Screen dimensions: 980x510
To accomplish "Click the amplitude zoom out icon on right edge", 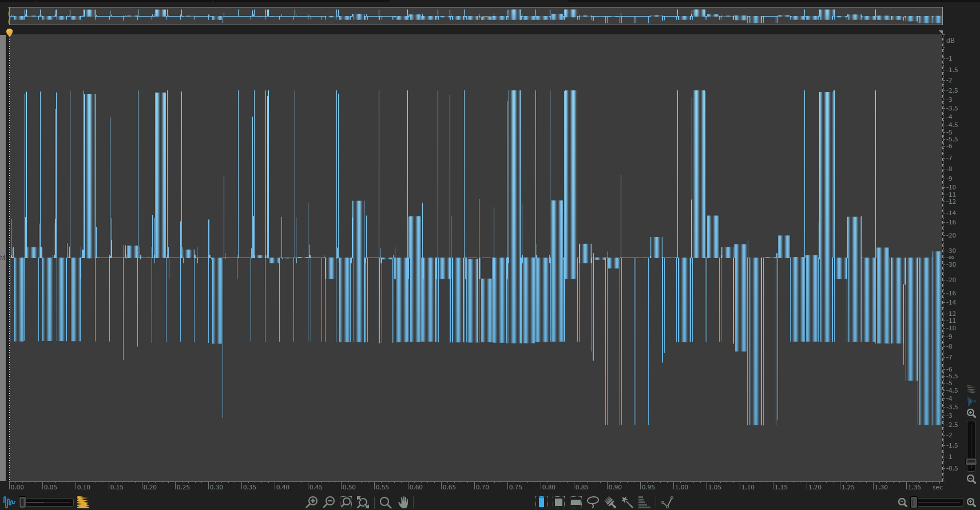I will pos(971,479).
